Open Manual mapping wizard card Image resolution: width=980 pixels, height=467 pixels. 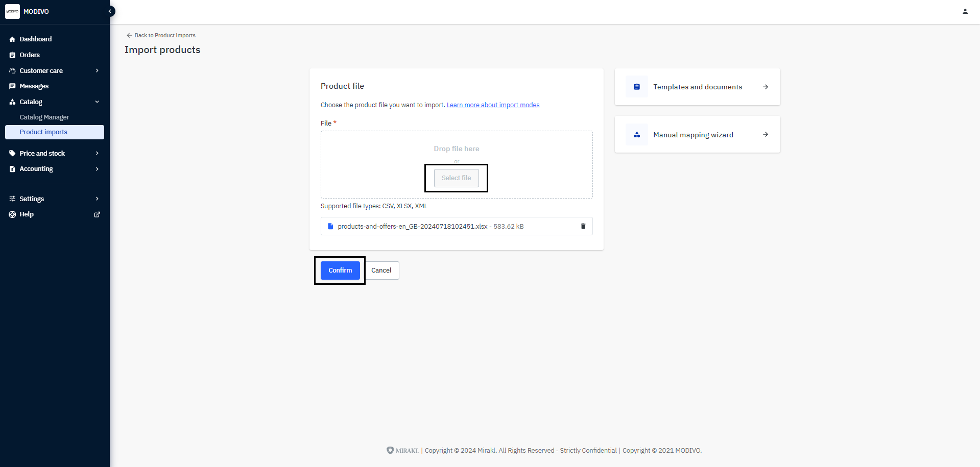click(698, 134)
